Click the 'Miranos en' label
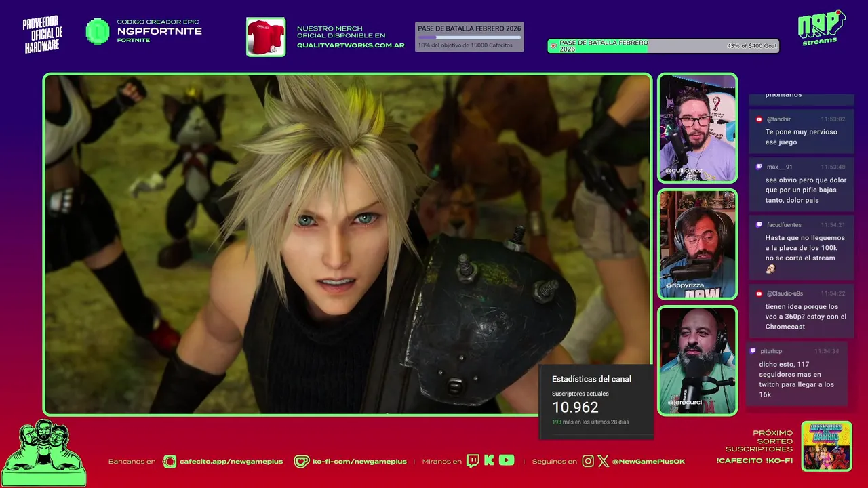The image size is (868, 488). coord(441,462)
